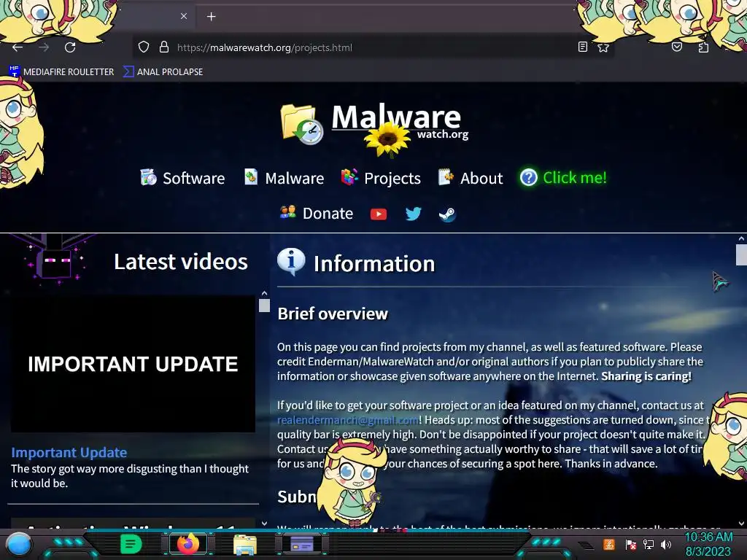Open the Malware navigation item

(284, 178)
